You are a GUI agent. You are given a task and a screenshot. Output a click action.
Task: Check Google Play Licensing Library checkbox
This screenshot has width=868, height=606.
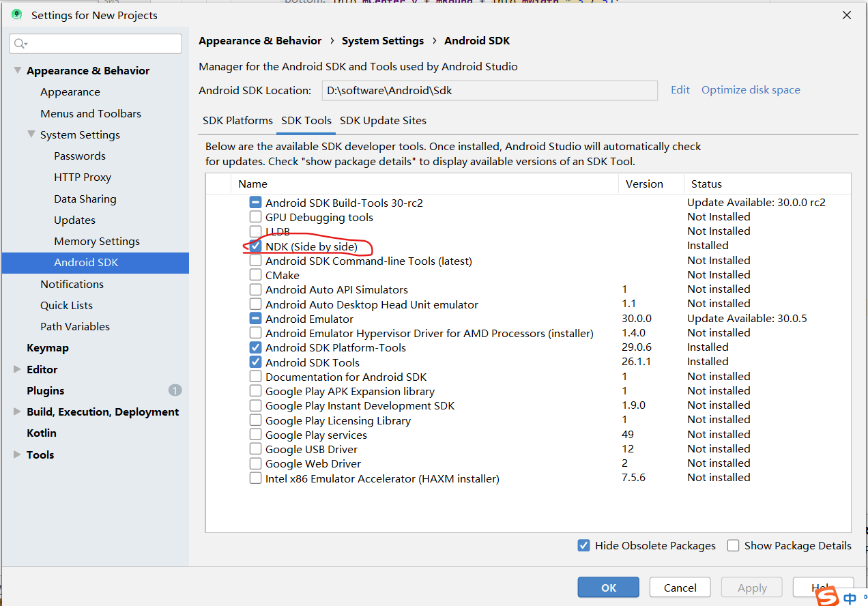255,420
